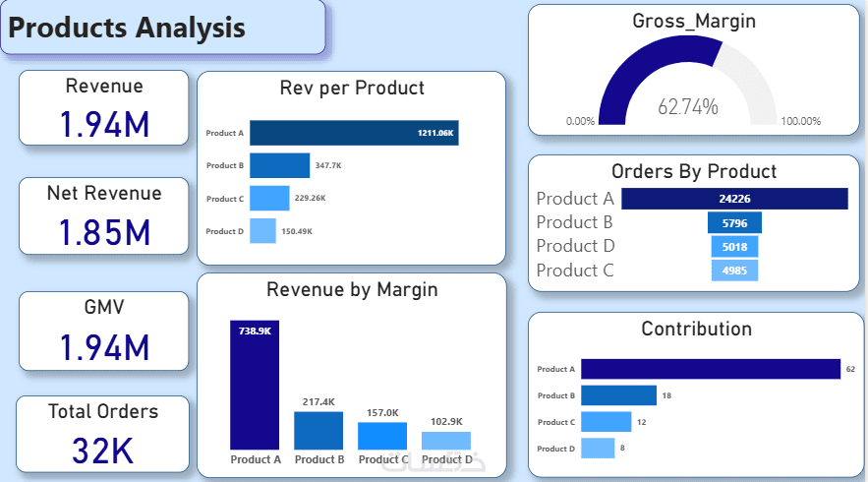Select the Contribution bar with value 62
The width and height of the screenshot is (868, 482).
point(711,369)
